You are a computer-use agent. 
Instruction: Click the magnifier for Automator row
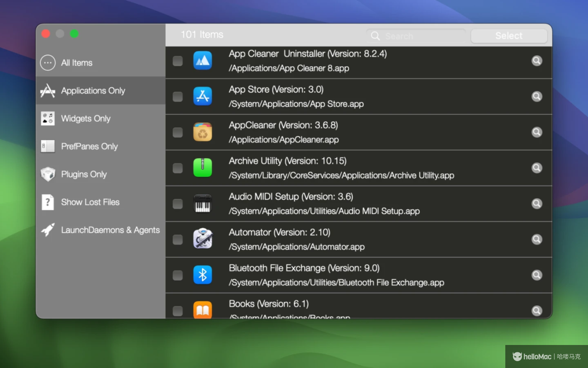point(537,239)
